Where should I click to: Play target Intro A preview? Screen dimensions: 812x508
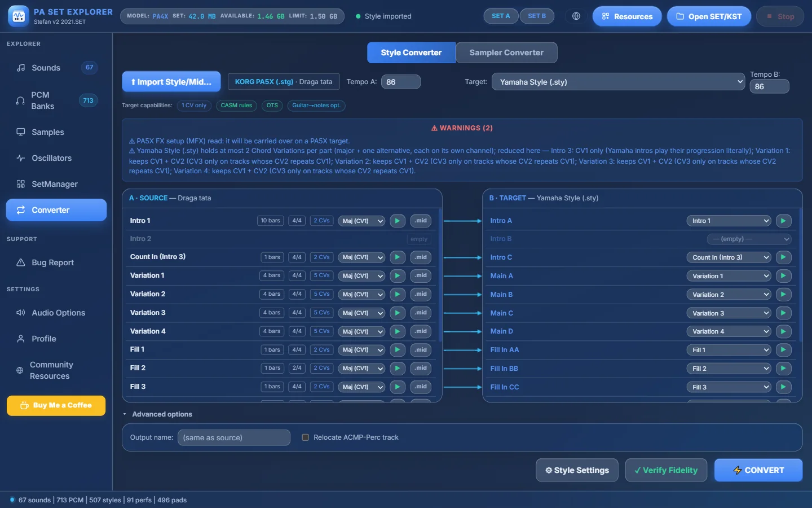pyautogui.click(x=784, y=221)
